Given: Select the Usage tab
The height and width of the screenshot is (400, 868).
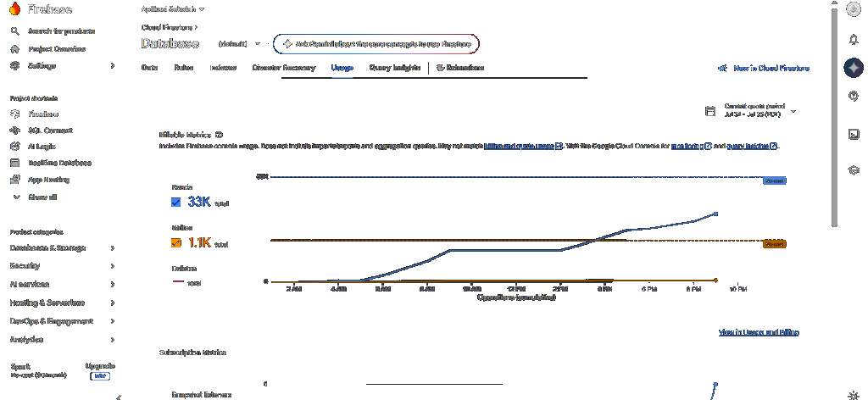Looking at the screenshot, I should [x=342, y=68].
